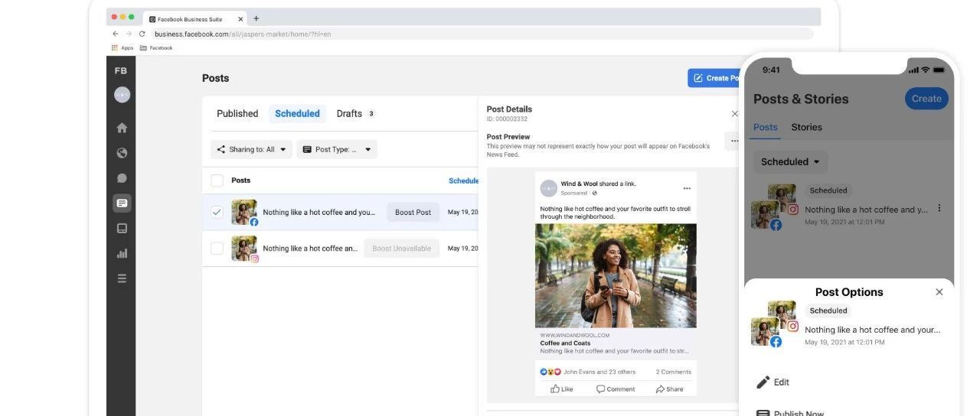Open a new browser tab with the plus icon
The width and height of the screenshot is (980, 416).
256,18
